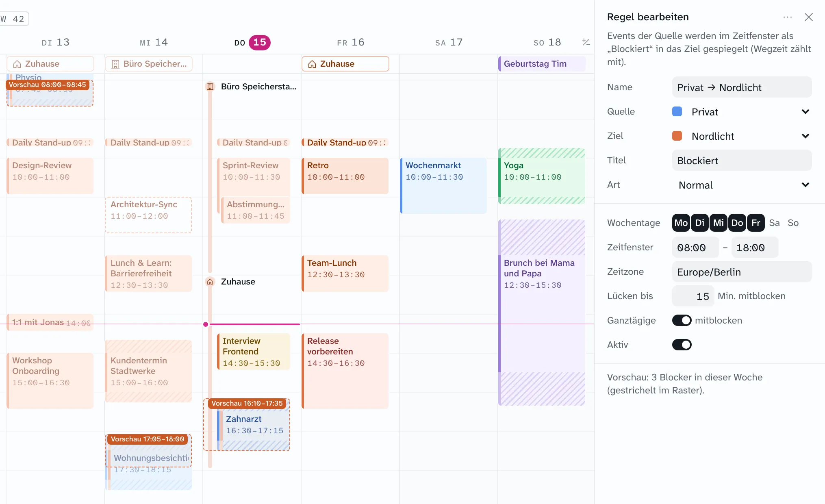
Task: Click the Zeitzone field Europe/Berlin
Action: pyautogui.click(x=742, y=272)
